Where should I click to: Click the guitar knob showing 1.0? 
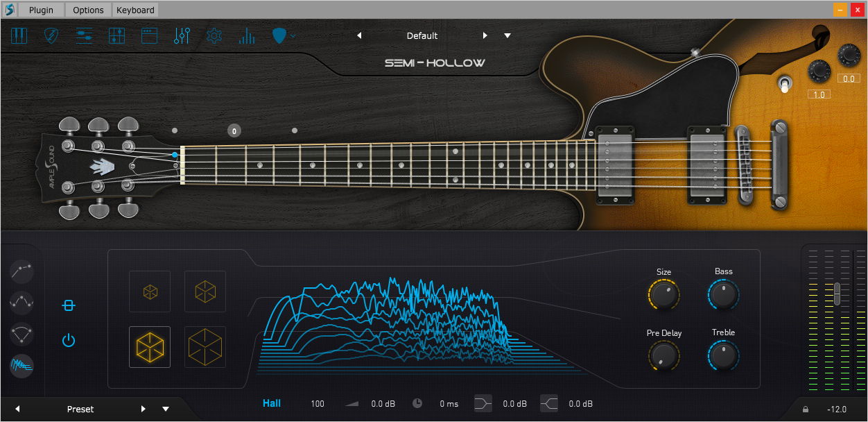pyautogui.click(x=819, y=71)
